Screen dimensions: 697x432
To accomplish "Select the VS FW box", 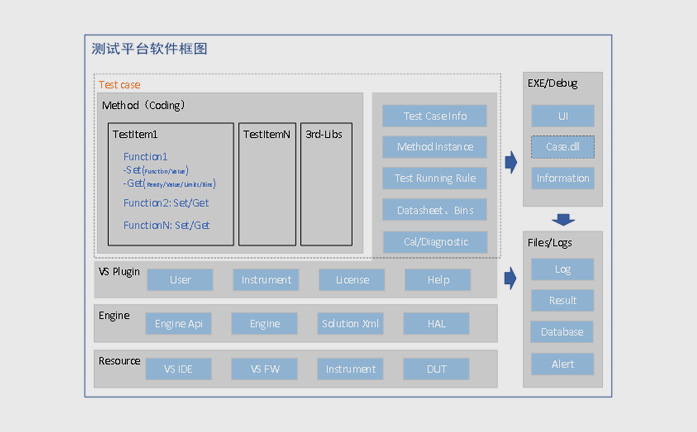I will [x=264, y=369].
